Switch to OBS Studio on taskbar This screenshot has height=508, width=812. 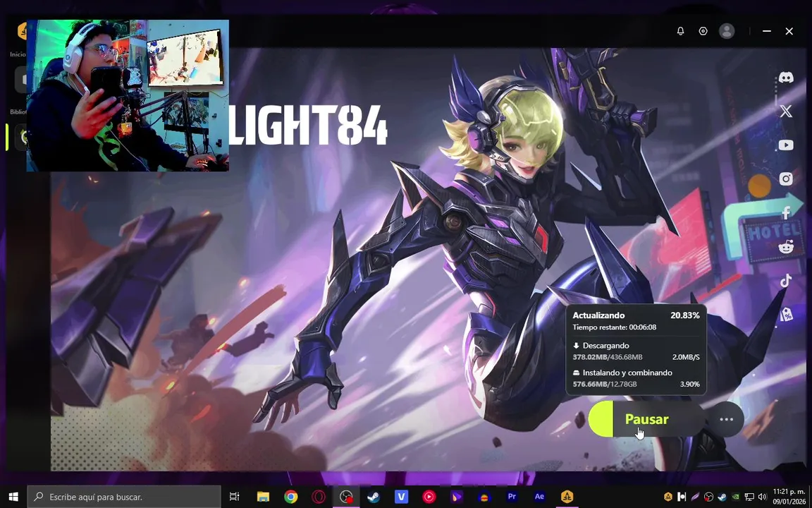point(345,497)
